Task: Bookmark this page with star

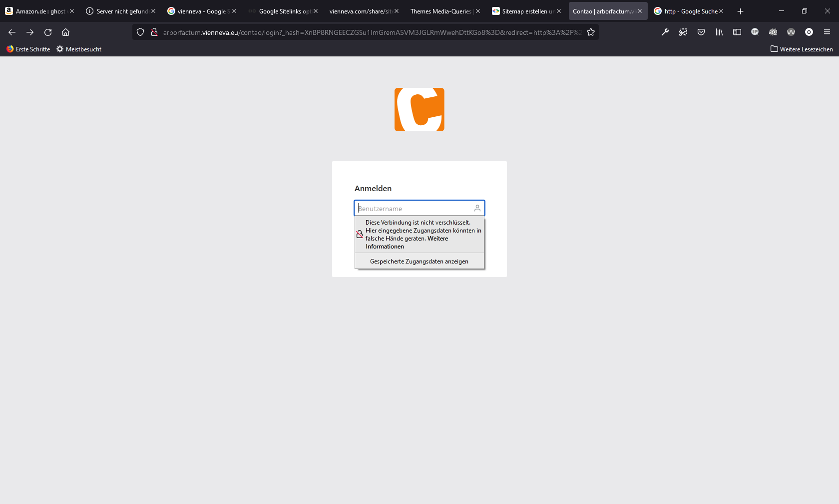Action: 591,32
